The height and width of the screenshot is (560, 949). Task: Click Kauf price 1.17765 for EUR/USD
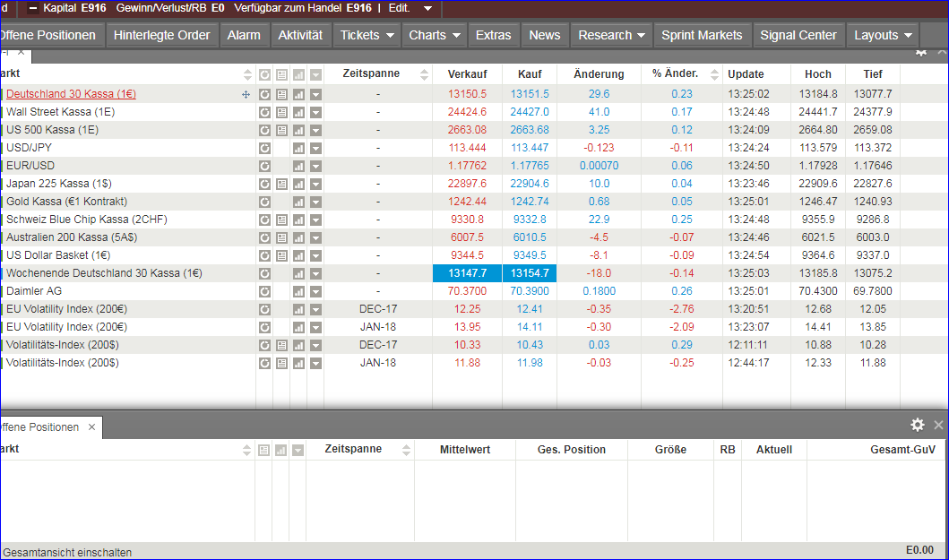pyautogui.click(x=530, y=166)
